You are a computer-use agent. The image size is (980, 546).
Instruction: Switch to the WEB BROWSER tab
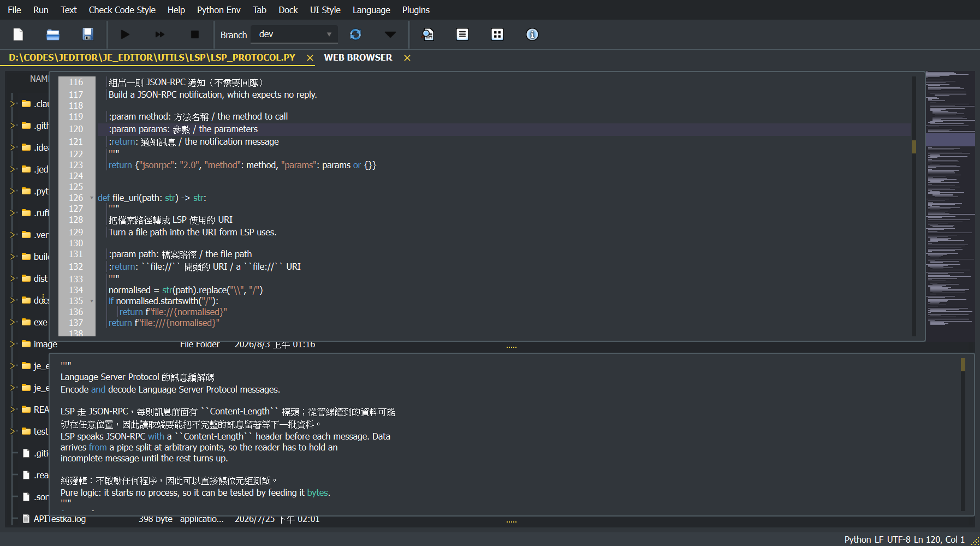coord(358,57)
